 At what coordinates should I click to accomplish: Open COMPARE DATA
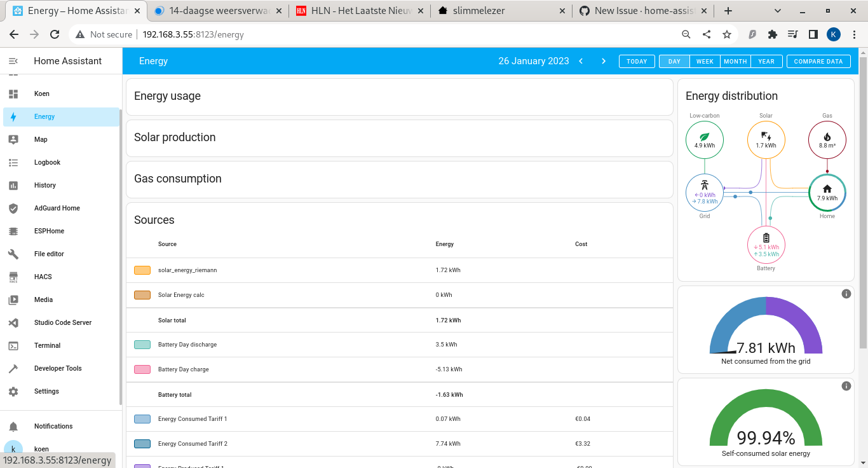click(818, 61)
